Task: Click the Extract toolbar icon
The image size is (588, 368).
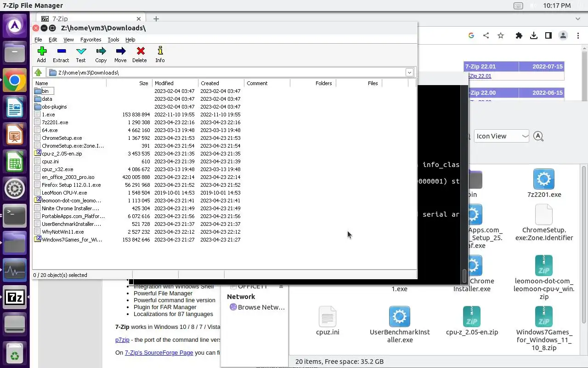Action: (61, 54)
